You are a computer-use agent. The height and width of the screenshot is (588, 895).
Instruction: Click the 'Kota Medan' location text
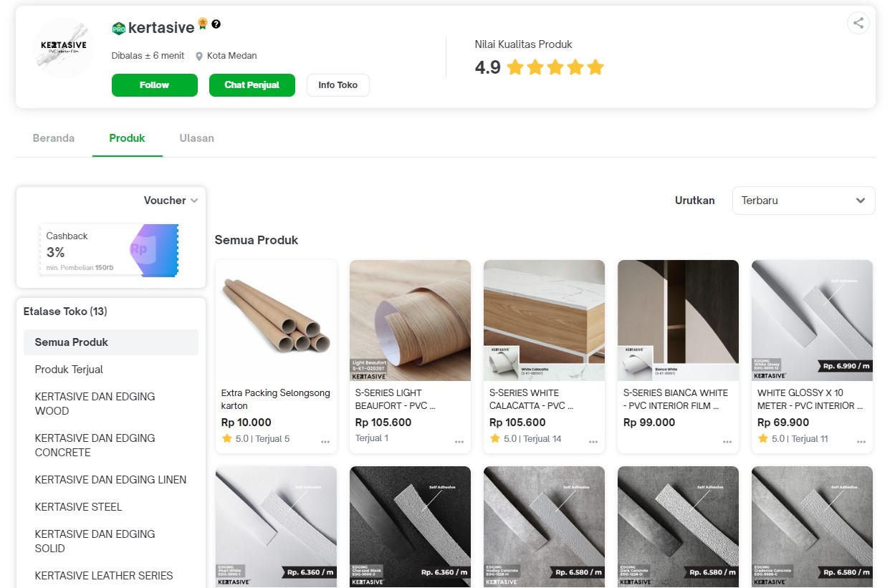tap(232, 56)
